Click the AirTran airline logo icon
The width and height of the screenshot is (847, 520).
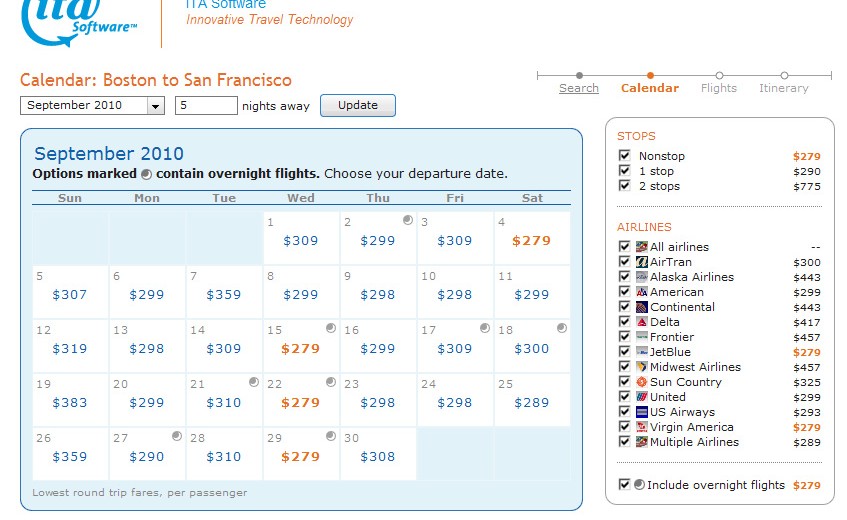click(641, 262)
